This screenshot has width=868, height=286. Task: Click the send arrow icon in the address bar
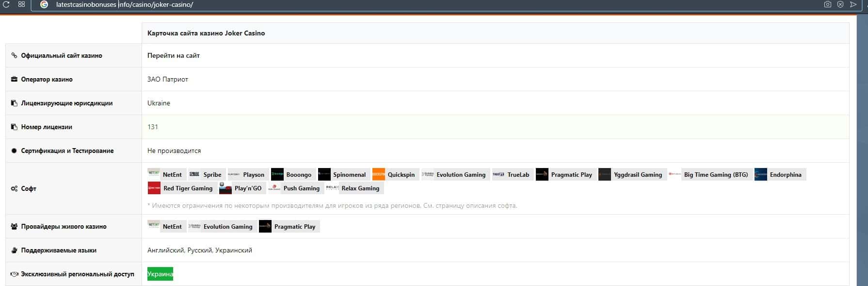pyautogui.click(x=853, y=4)
